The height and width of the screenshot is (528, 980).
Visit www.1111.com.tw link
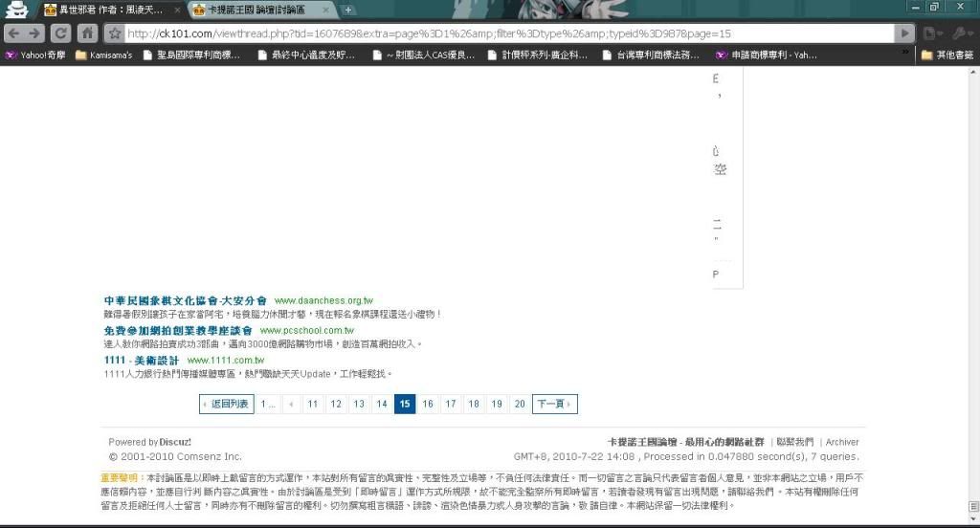point(226,361)
